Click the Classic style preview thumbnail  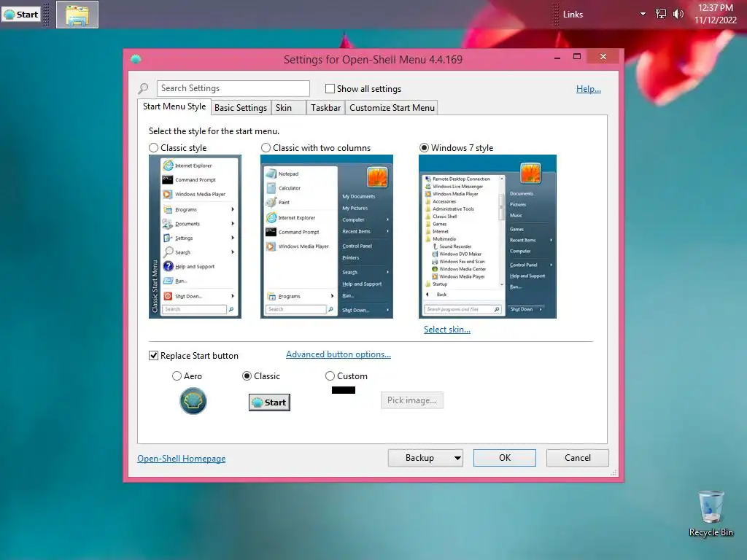(x=195, y=236)
